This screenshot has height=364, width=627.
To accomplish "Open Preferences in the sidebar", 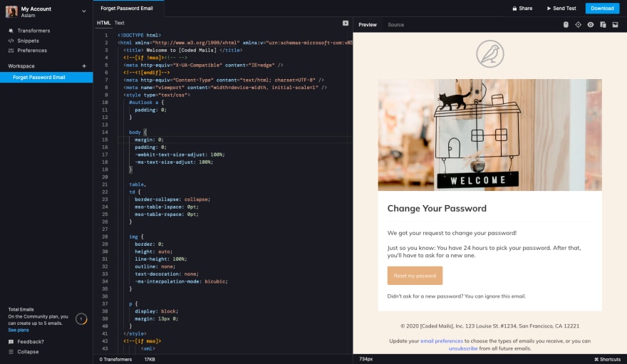I will coord(32,51).
